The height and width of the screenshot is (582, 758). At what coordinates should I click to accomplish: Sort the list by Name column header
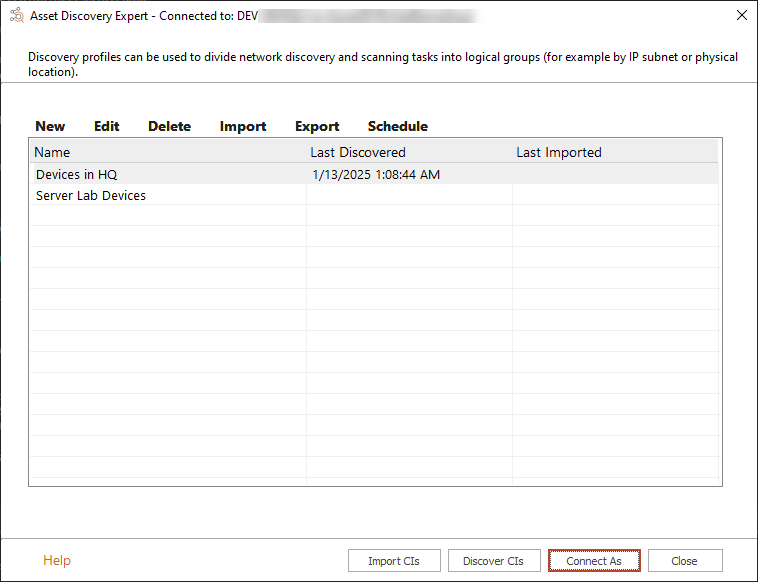coord(52,152)
